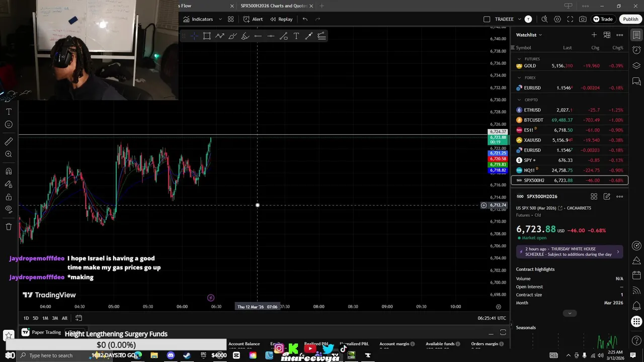Set chart range to 5D
This screenshot has width=644, height=362.
[35, 318]
